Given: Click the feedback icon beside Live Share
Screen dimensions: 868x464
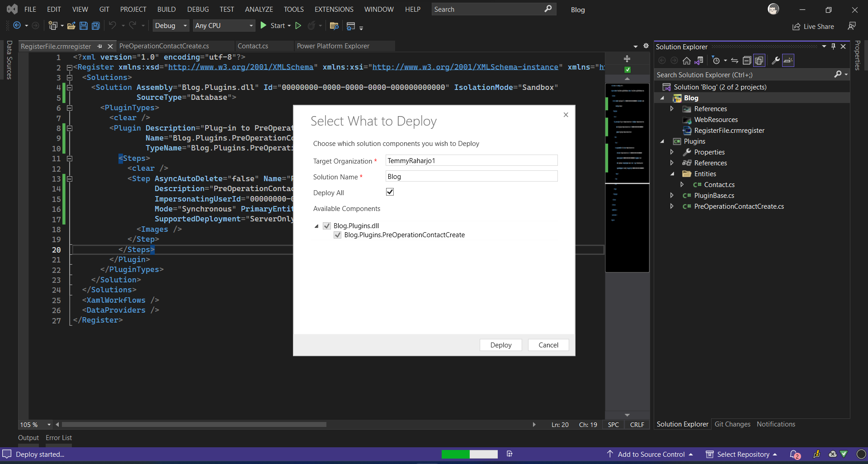Looking at the screenshot, I should point(852,26).
